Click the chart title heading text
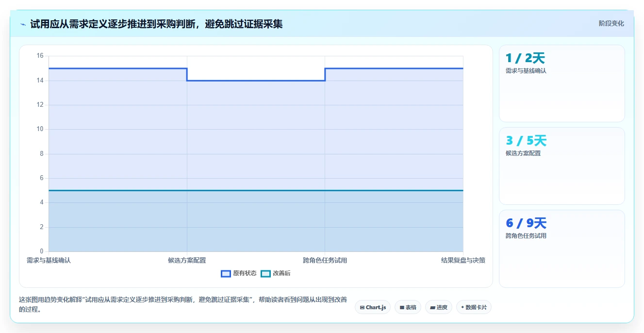Screen dimensions: 644x333 click(156, 24)
